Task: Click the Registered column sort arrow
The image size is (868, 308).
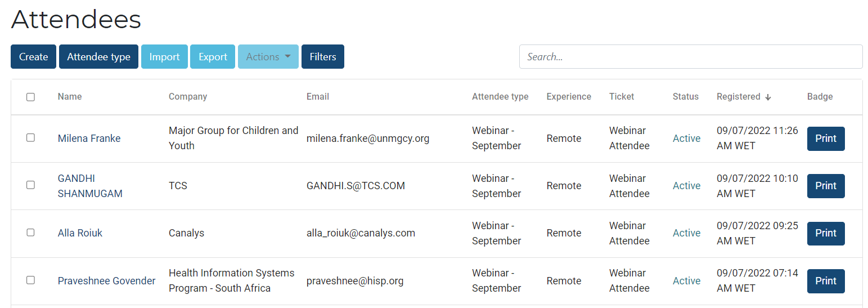Action: click(x=768, y=97)
